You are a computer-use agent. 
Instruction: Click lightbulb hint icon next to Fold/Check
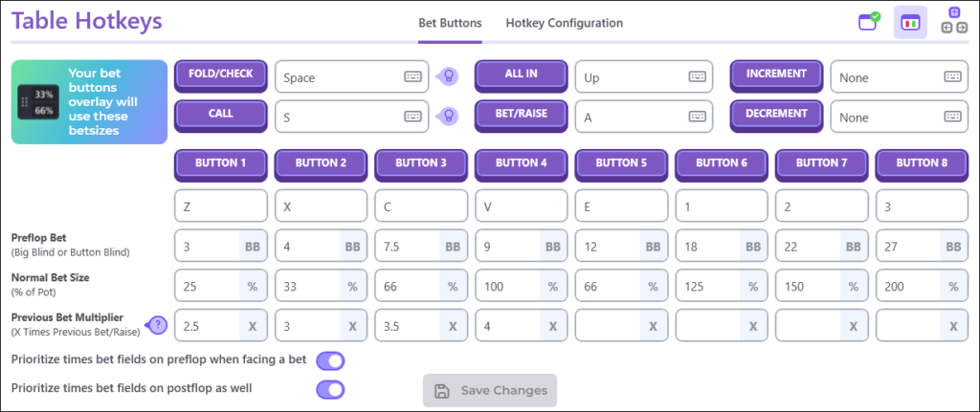click(448, 76)
